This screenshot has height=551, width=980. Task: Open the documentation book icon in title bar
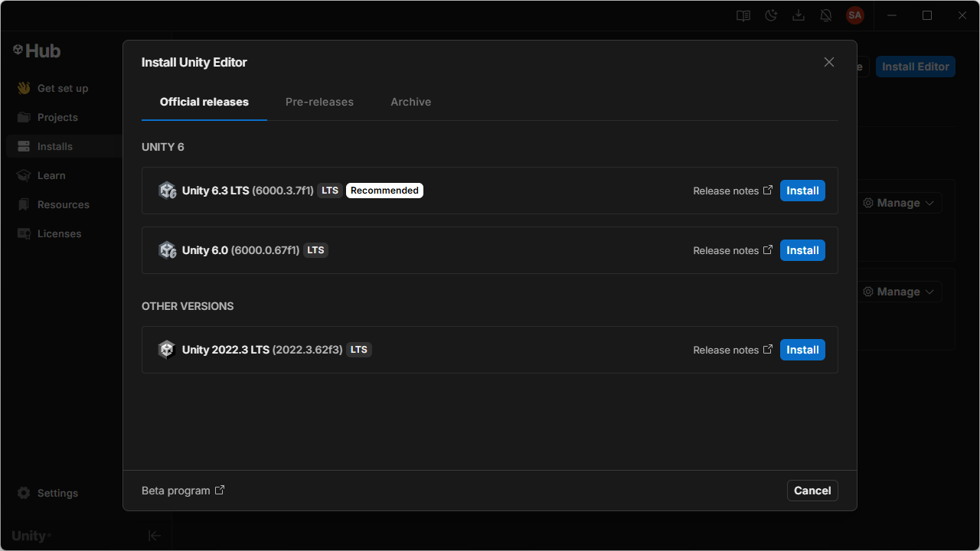[x=743, y=15]
